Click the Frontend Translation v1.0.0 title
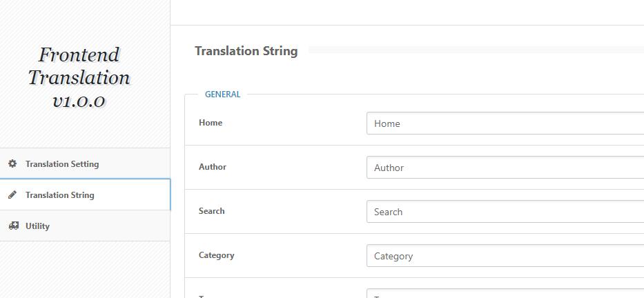644x298 pixels. (x=79, y=77)
